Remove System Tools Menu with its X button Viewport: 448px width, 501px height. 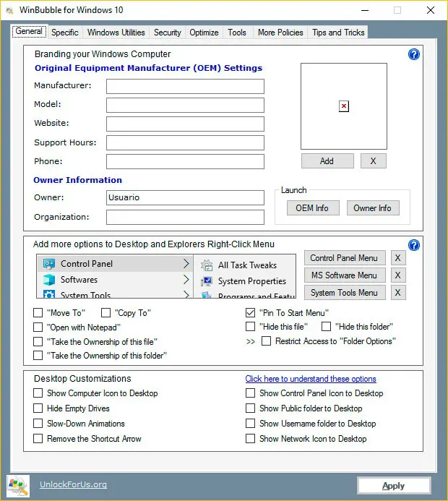[398, 292]
